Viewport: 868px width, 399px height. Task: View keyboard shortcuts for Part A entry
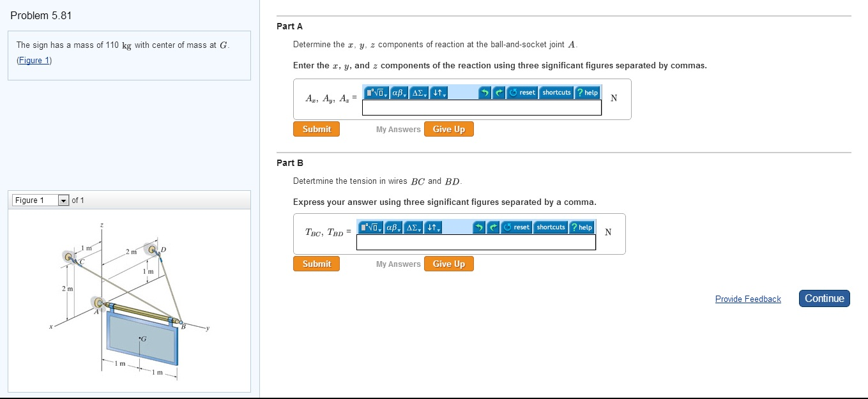coord(555,93)
